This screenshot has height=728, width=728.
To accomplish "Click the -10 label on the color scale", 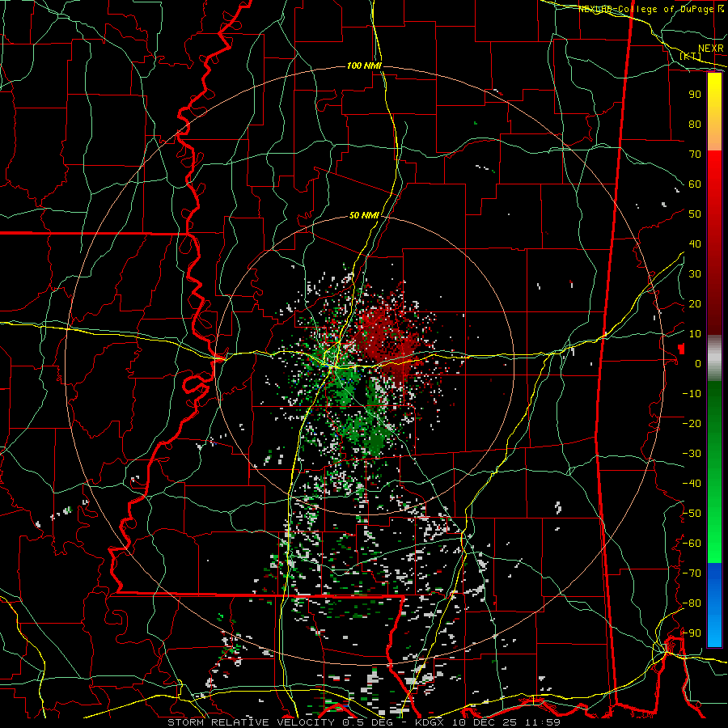I will click(x=692, y=394).
